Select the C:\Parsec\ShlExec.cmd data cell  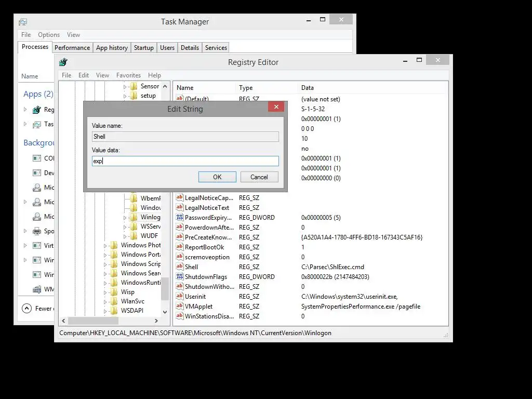point(332,267)
